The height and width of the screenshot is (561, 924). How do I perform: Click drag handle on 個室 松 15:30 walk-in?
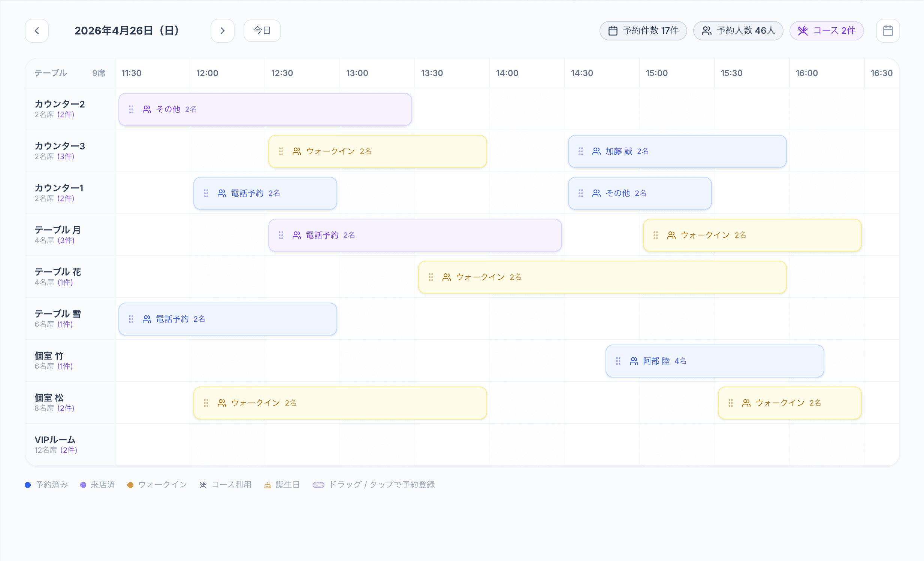pyautogui.click(x=731, y=403)
